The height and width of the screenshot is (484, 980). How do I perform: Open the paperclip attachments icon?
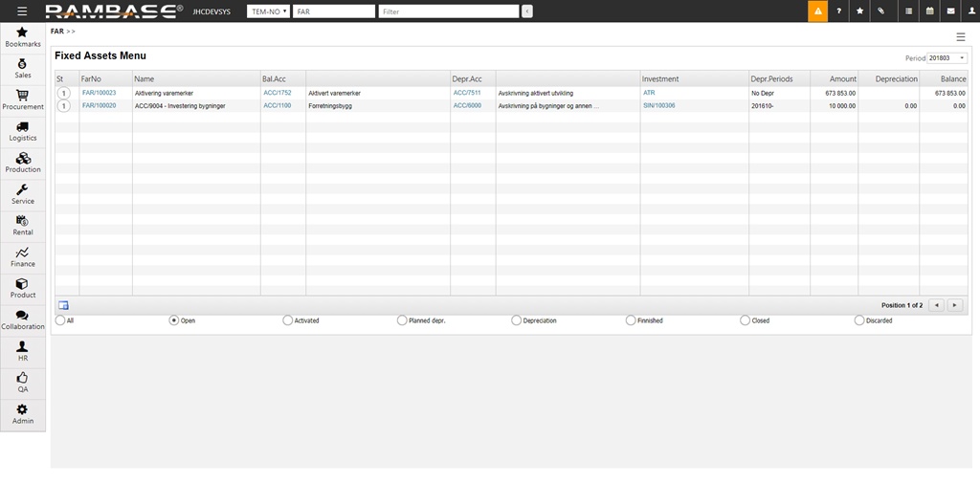point(880,11)
